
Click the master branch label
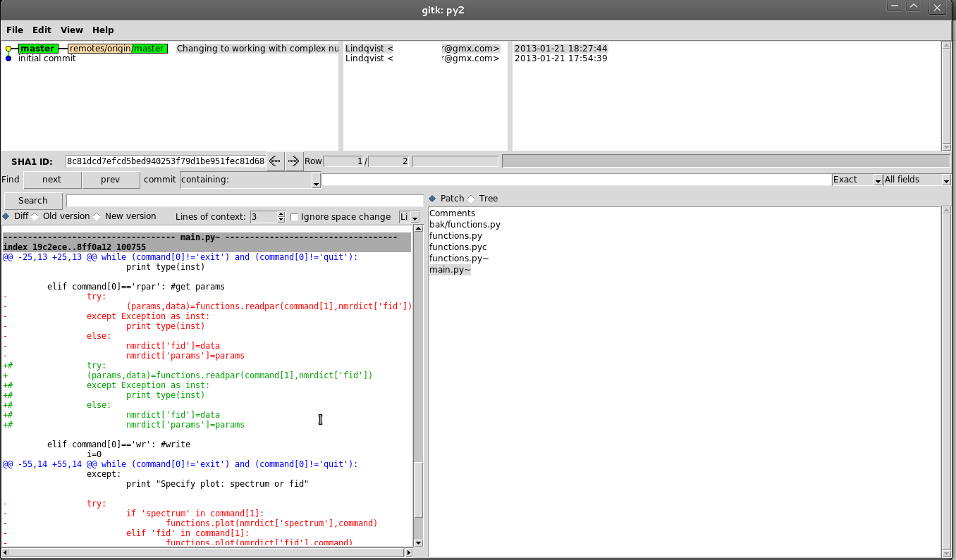click(38, 49)
